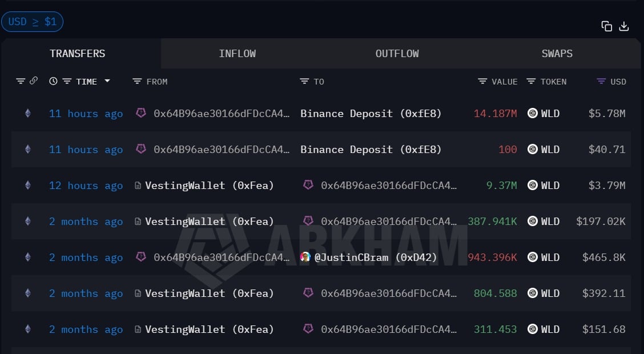Open the Binance Deposit (0xfE8) link

[371, 113]
